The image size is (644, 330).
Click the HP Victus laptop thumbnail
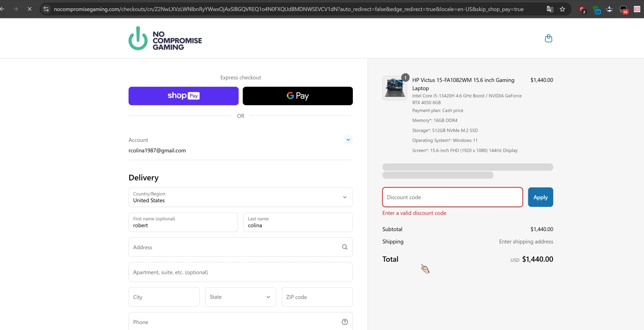(395, 88)
